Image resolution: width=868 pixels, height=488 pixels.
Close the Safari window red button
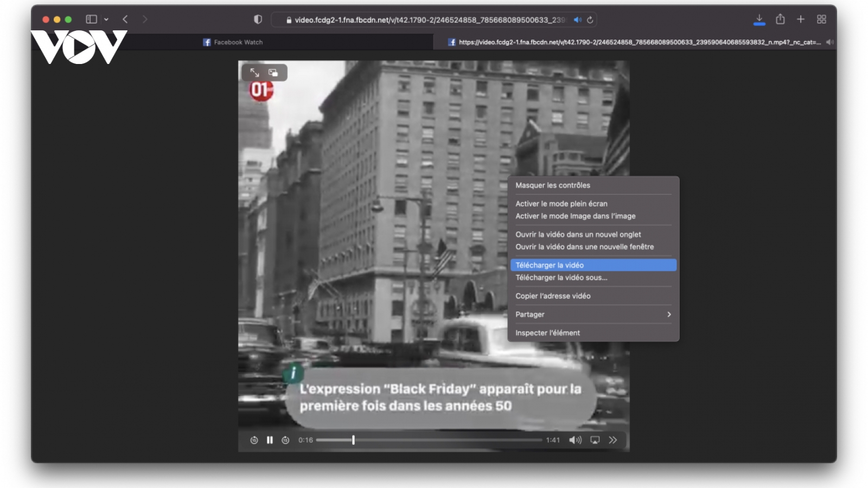[x=46, y=20]
